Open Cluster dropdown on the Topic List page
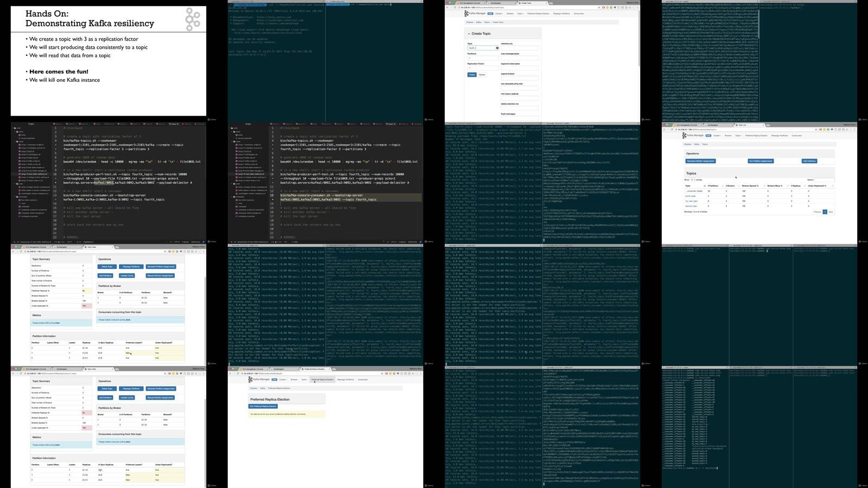The height and width of the screenshot is (488, 868). (717, 136)
